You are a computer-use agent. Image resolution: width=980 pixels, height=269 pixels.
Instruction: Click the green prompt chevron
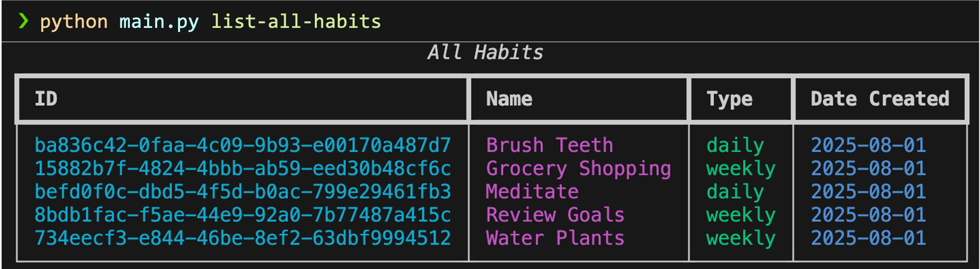coord(23,21)
